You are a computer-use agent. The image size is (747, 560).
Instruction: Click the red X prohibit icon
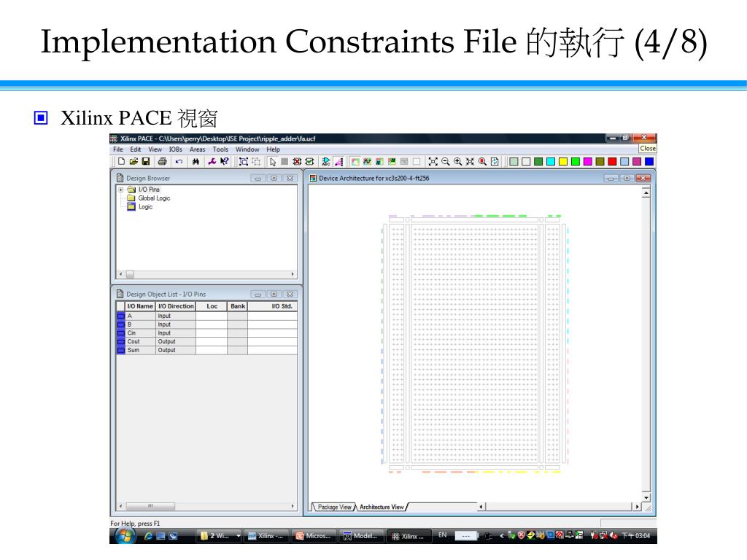click(x=297, y=162)
